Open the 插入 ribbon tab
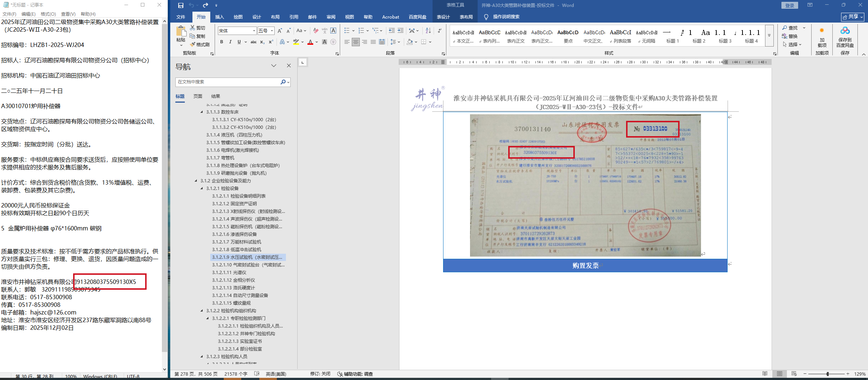The height and width of the screenshot is (380, 868). [x=219, y=17]
